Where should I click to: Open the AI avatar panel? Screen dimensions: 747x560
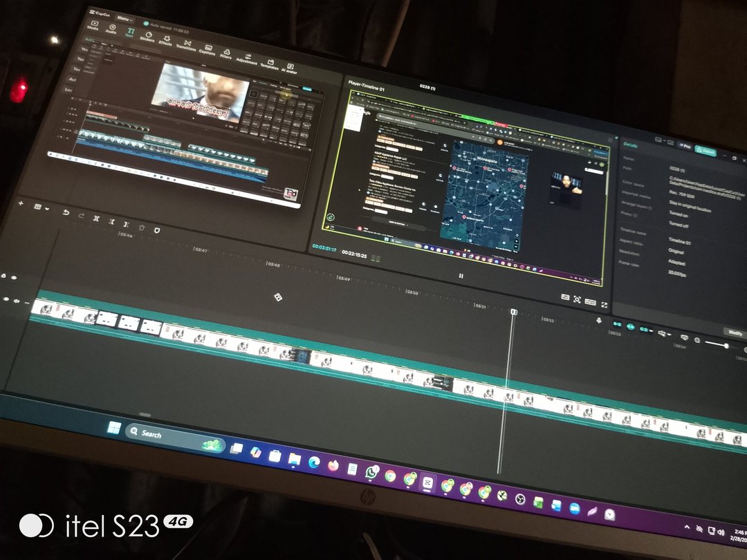pos(290,67)
